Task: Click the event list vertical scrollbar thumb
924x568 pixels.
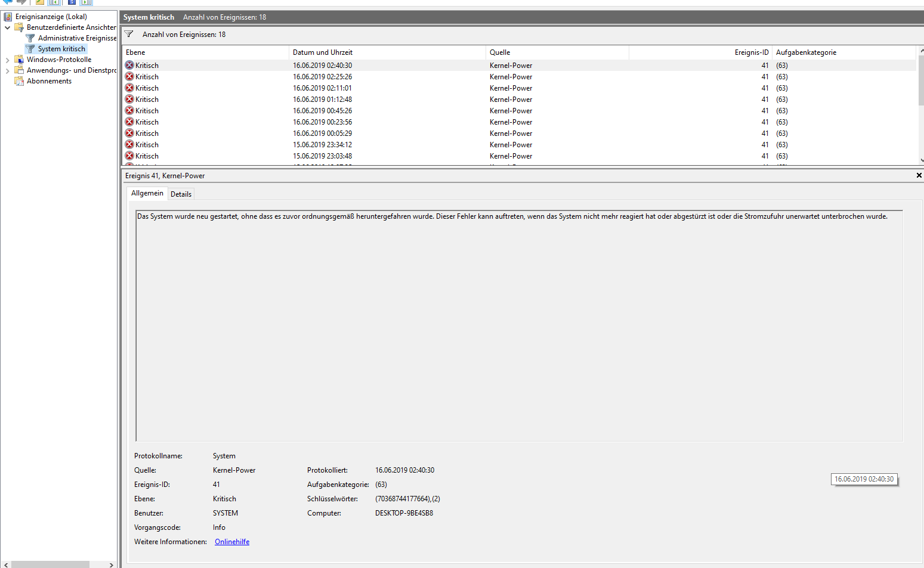Action: point(921,80)
